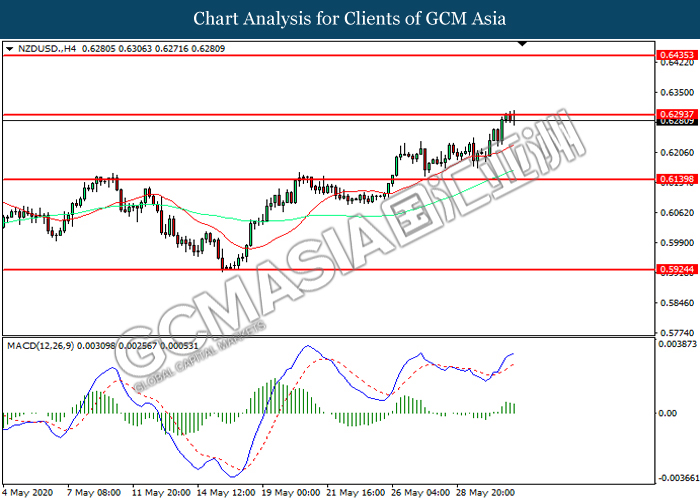Click the MACD 0.003873 scale value

tap(678, 344)
